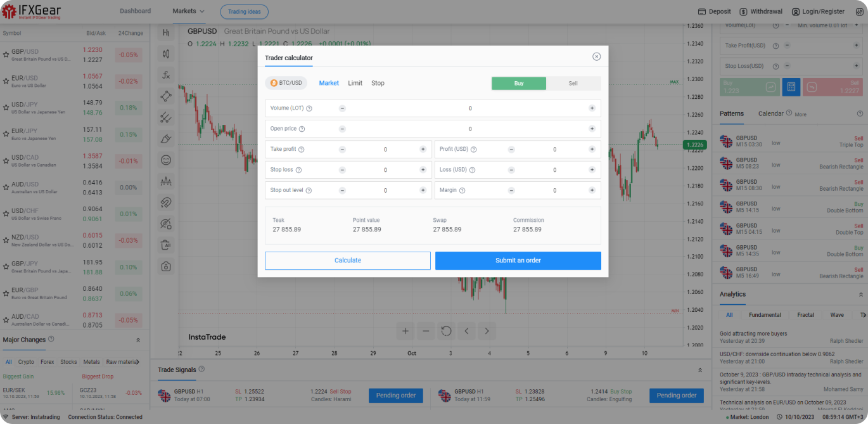Click the Stop loss value field
868x424 pixels.
pos(385,170)
